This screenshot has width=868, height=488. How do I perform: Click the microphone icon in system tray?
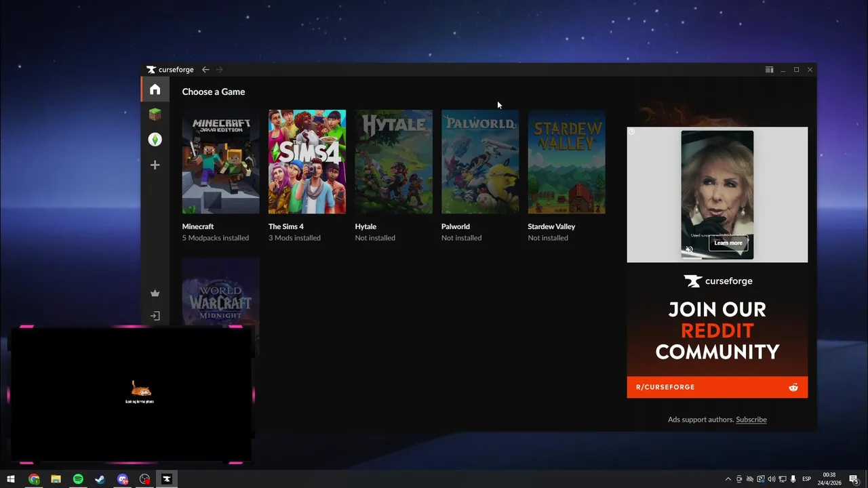(793, 479)
